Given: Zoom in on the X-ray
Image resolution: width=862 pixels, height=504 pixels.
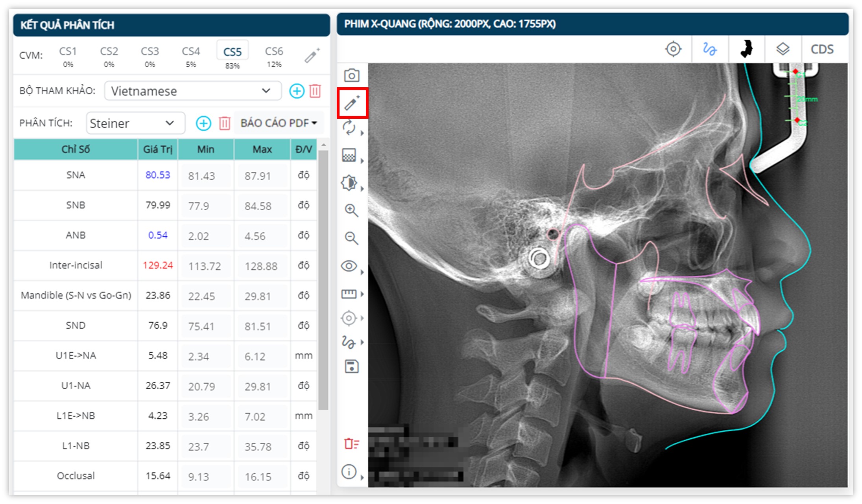Looking at the screenshot, I should pos(351,210).
